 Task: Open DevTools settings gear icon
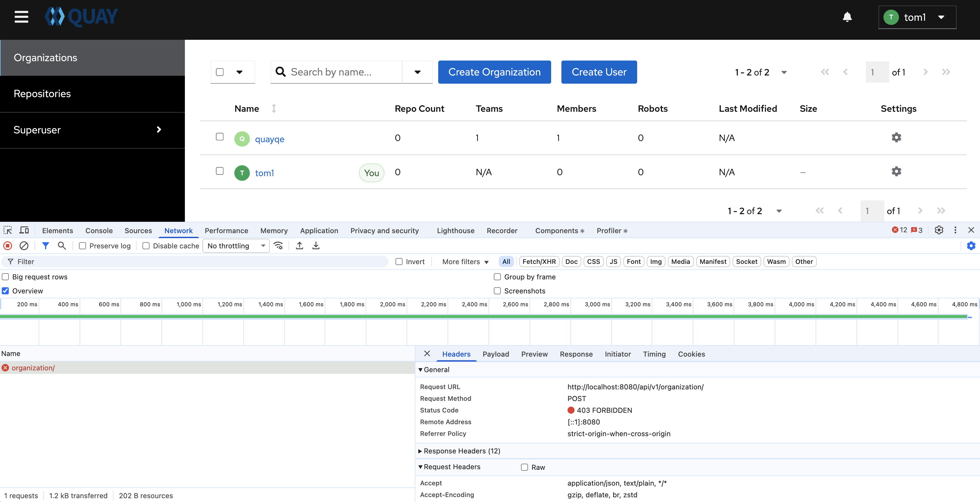[938, 231]
